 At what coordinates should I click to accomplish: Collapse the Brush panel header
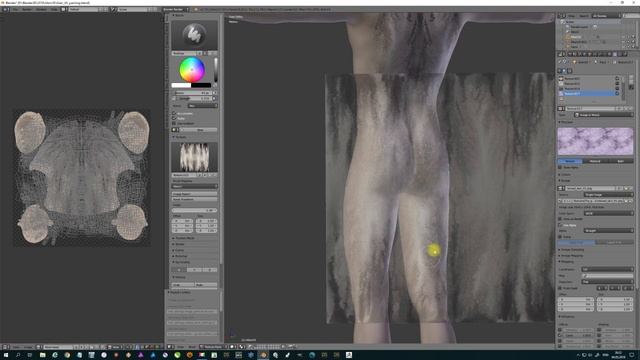coord(179,15)
